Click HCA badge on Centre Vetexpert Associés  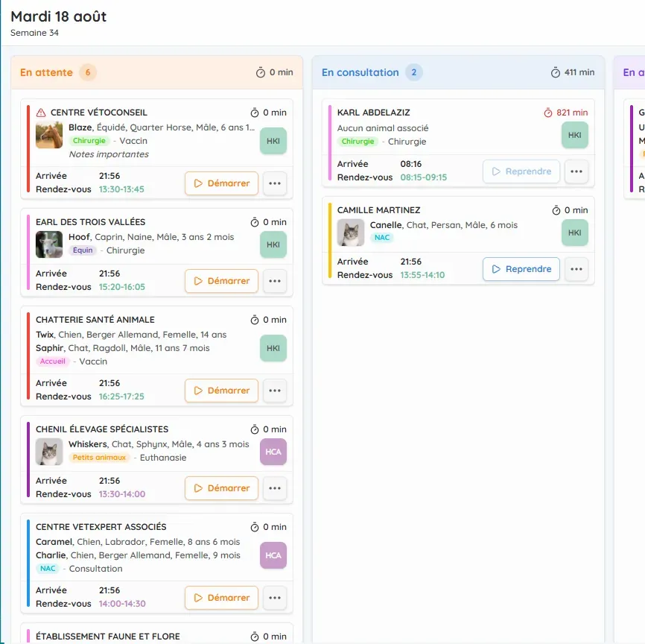pyautogui.click(x=273, y=555)
